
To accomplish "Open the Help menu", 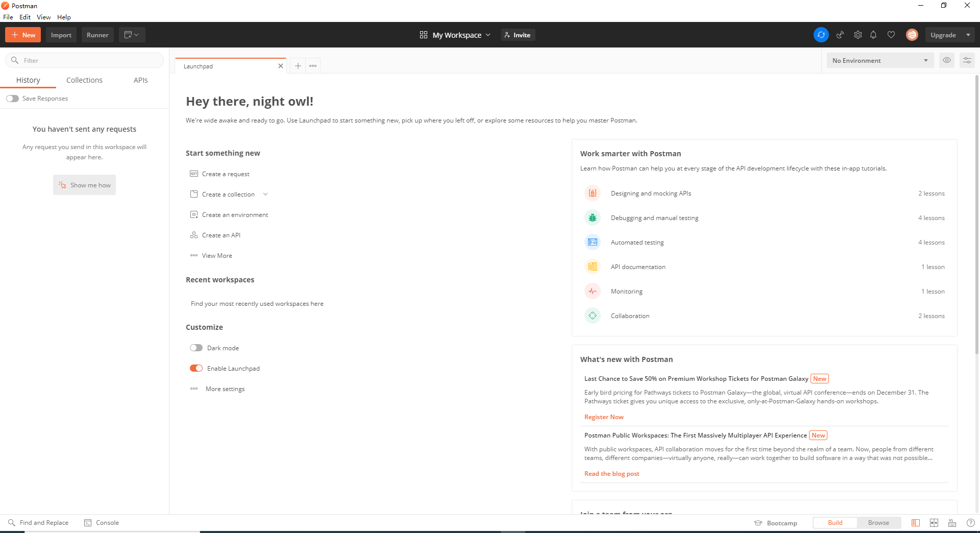I will click(64, 17).
